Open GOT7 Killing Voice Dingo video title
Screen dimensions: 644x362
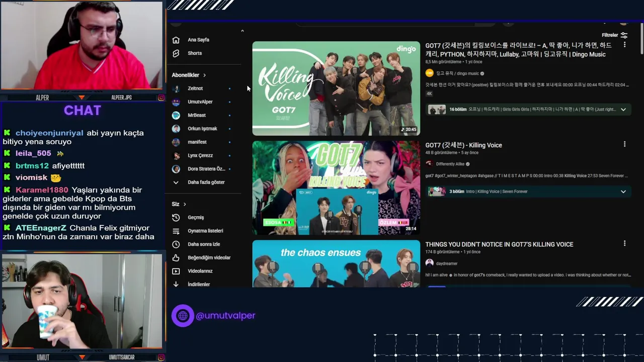click(519, 50)
